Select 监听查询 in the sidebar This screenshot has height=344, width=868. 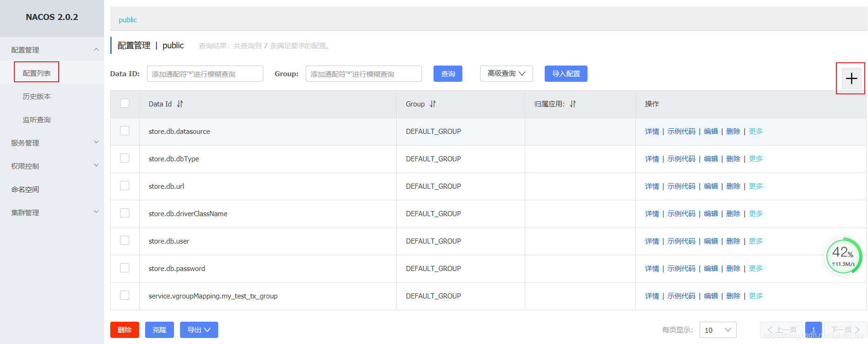click(37, 119)
